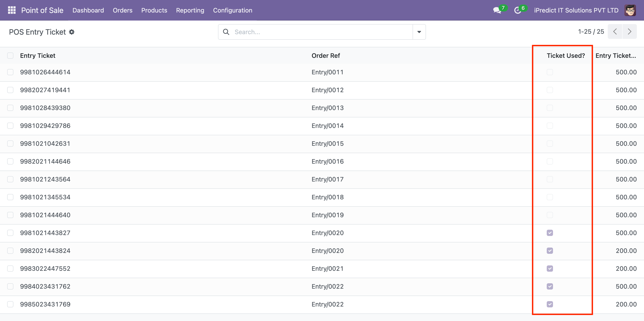
Task: Sort by the Order Ref column header
Action: 326,55
